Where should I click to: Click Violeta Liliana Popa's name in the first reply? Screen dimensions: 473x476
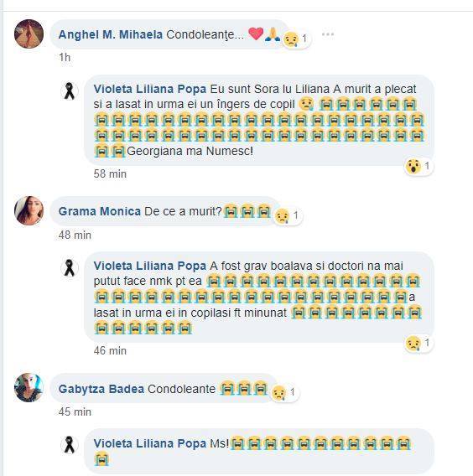pos(150,89)
